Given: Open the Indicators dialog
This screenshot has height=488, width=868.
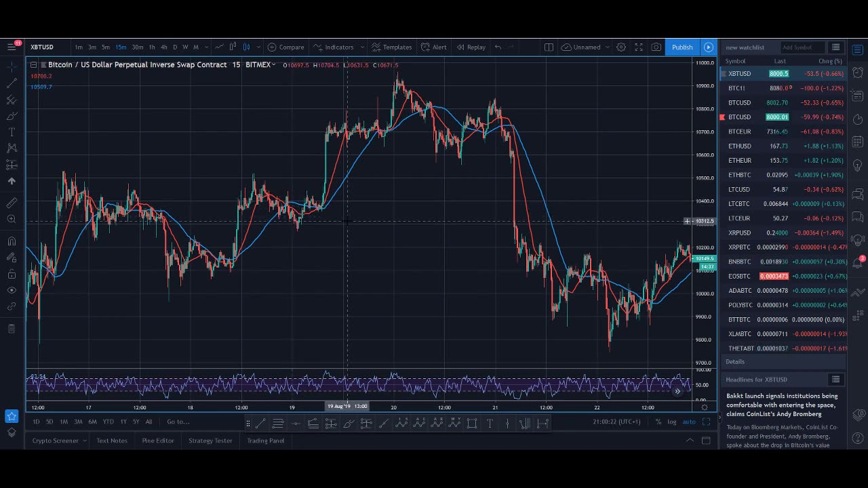Looking at the screenshot, I should 333,47.
